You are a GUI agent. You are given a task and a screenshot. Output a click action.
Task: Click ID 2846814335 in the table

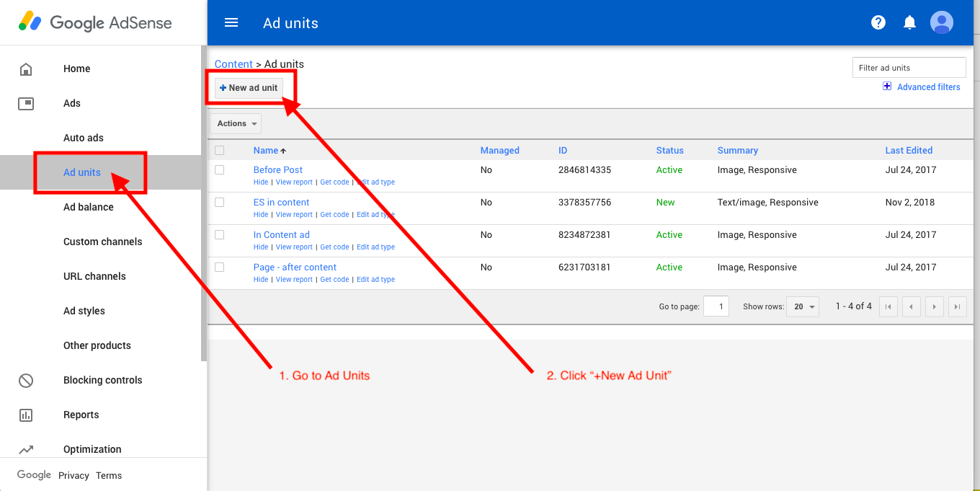(x=584, y=170)
